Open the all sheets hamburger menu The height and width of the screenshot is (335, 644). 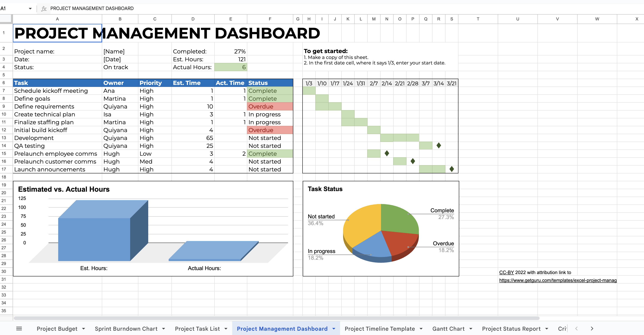coord(19,329)
